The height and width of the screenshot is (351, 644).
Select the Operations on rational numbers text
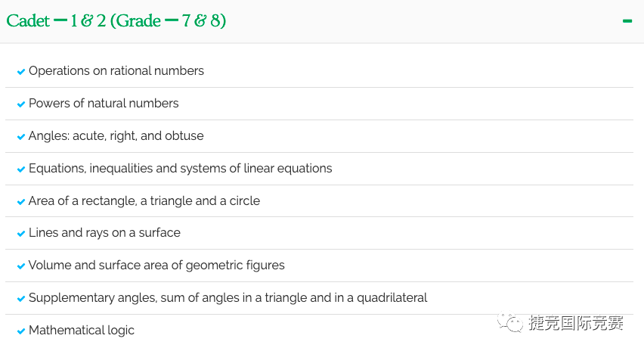[116, 70]
